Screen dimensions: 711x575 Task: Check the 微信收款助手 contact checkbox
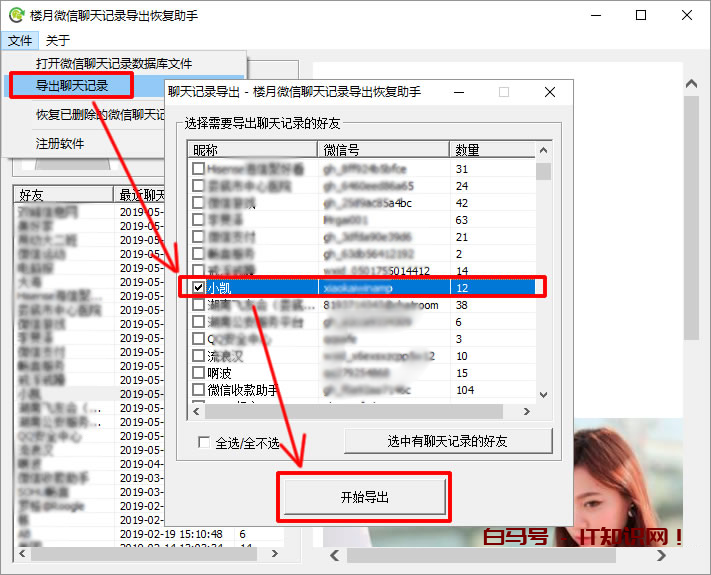[x=199, y=390]
